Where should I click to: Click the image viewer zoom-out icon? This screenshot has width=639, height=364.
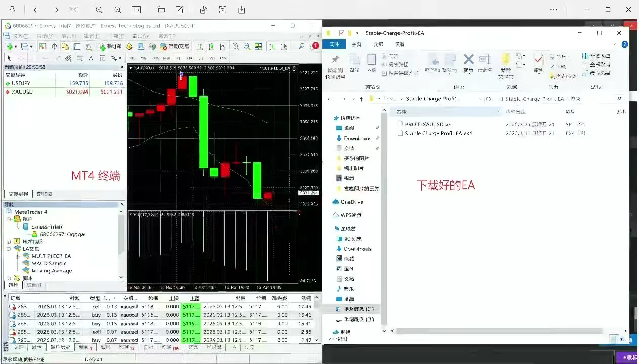(x=117, y=10)
